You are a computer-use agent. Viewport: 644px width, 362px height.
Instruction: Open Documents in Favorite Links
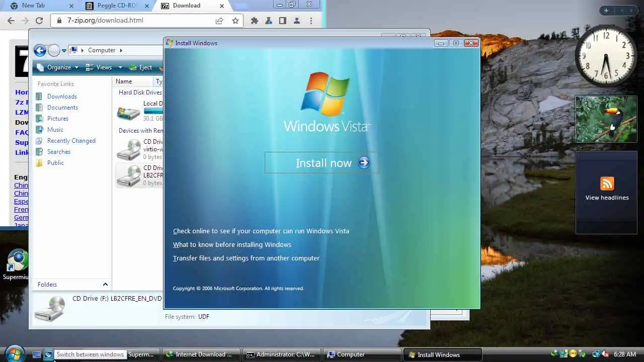(62, 108)
